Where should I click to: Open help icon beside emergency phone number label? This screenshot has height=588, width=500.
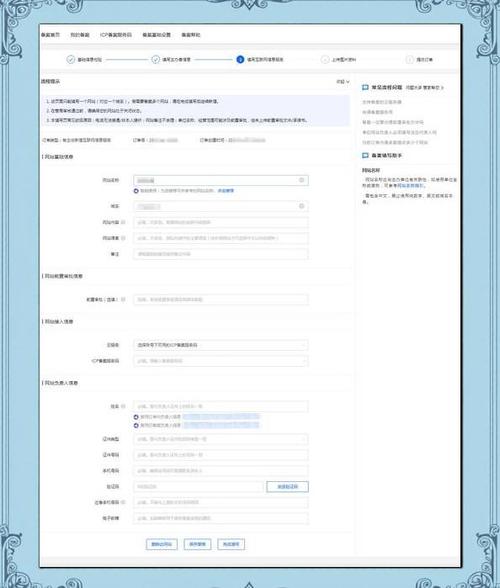[x=123, y=502]
